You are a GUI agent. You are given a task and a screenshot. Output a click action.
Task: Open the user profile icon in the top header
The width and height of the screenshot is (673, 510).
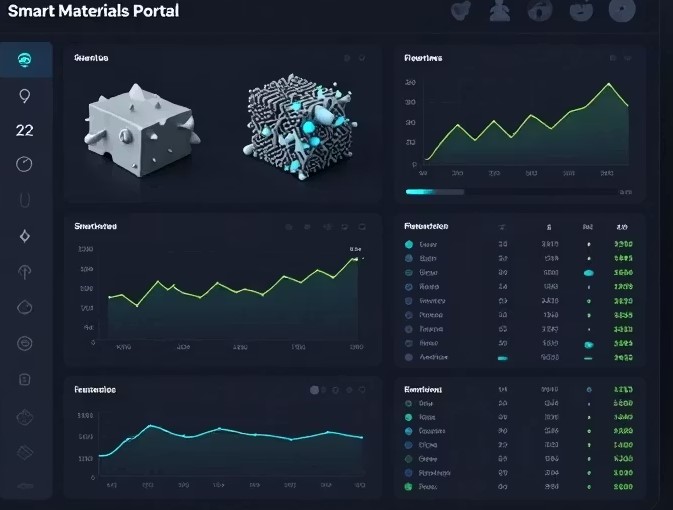(500, 12)
